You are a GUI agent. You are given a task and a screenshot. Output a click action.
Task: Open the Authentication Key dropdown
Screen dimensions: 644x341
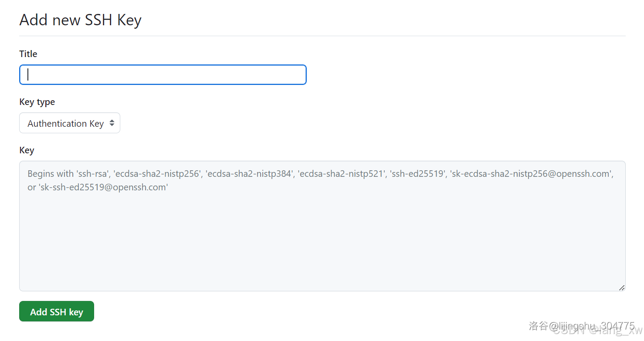[x=70, y=123]
